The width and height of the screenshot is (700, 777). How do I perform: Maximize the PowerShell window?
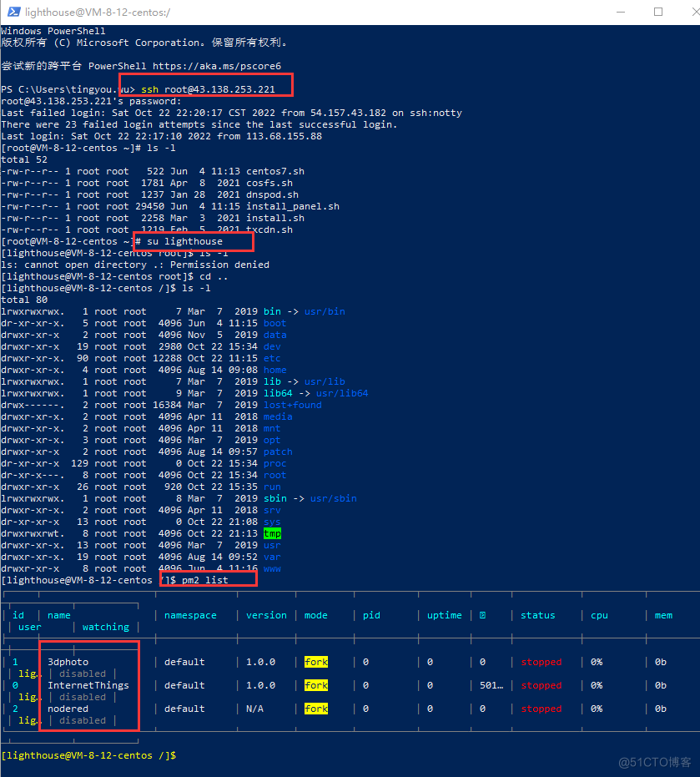(x=658, y=12)
